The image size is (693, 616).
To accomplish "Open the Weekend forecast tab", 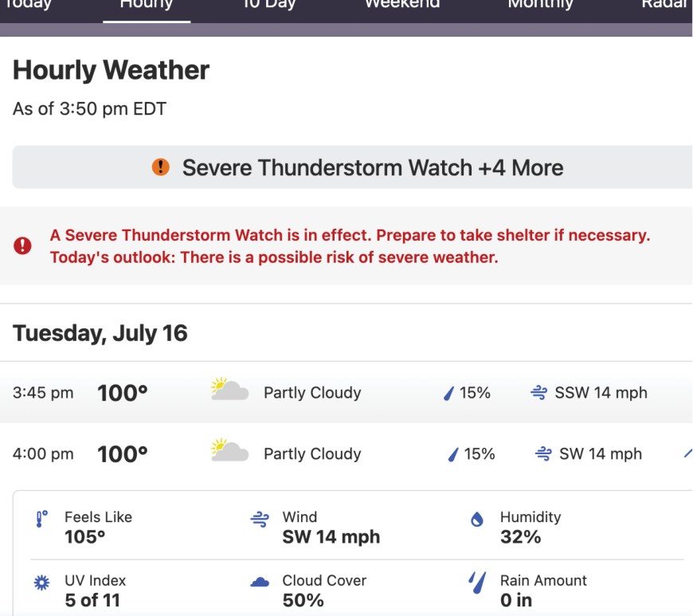I will (402, 5).
